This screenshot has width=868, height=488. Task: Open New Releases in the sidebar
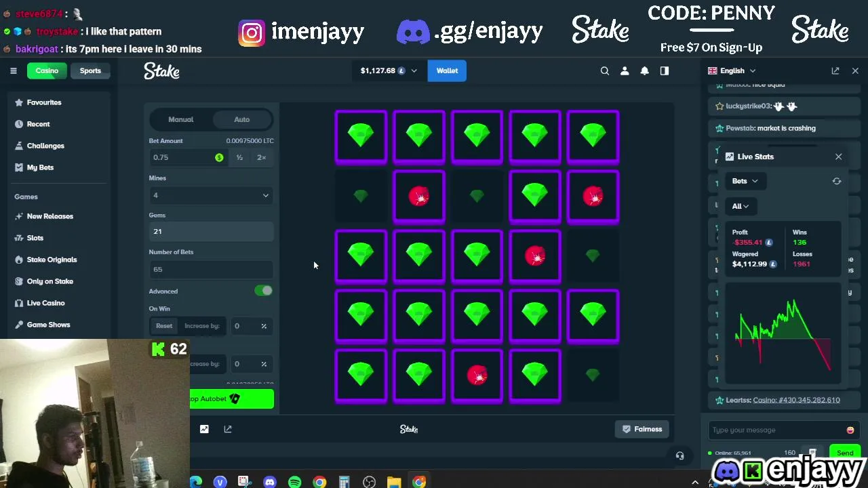tap(50, 216)
